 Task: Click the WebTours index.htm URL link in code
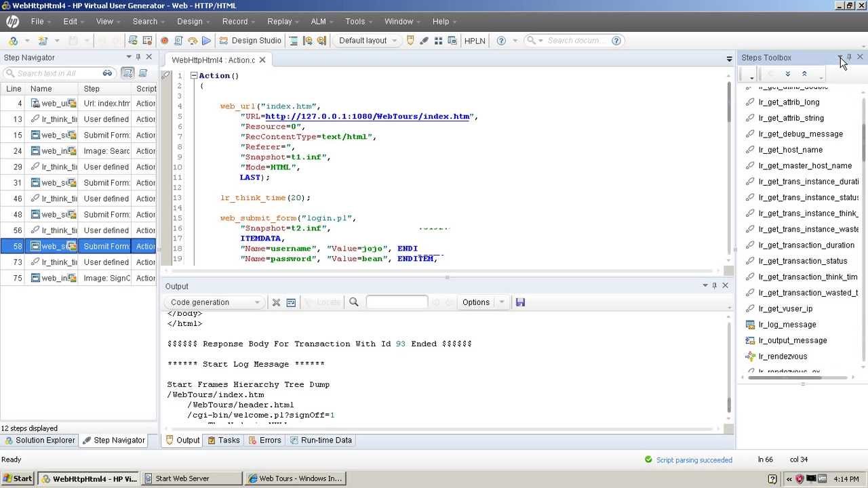pyautogui.click(x=368, y=117)
